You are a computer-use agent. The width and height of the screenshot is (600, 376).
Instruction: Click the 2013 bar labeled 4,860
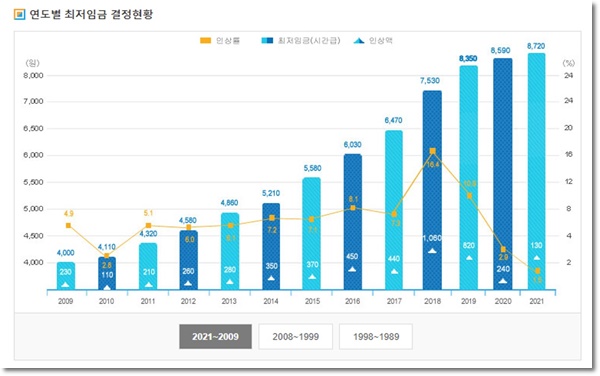click(x=230, y=251)
